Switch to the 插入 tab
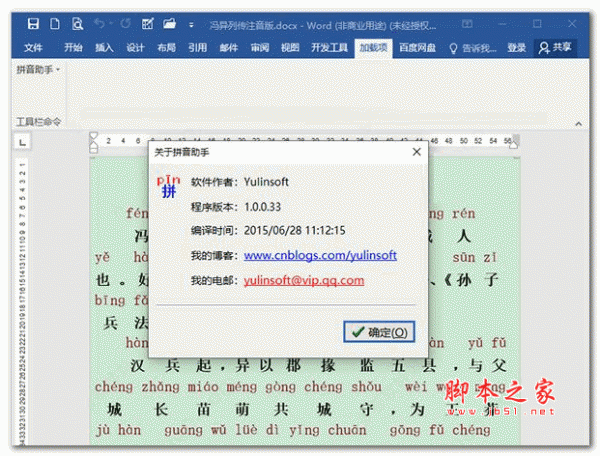 point(104,48)
